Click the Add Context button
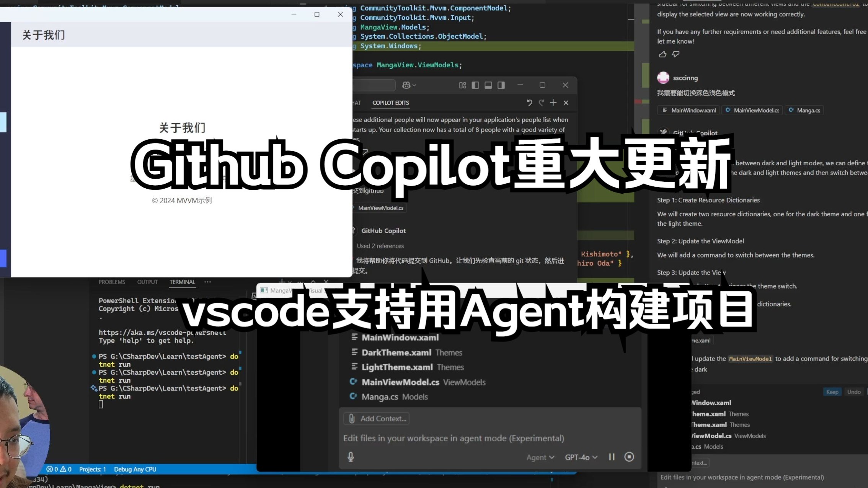The image size is (868, 488). pos(377,419)
